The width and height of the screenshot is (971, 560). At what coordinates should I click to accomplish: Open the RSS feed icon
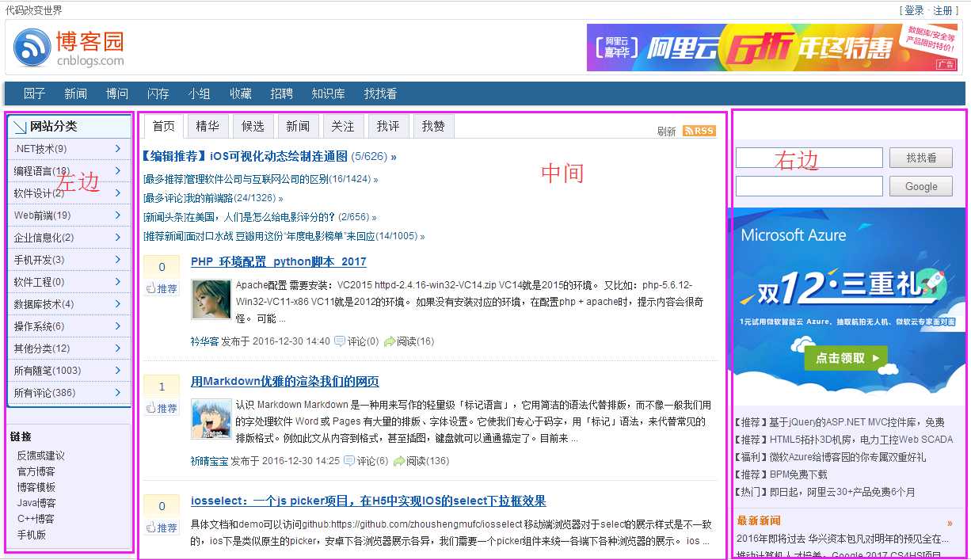(699, 131)
